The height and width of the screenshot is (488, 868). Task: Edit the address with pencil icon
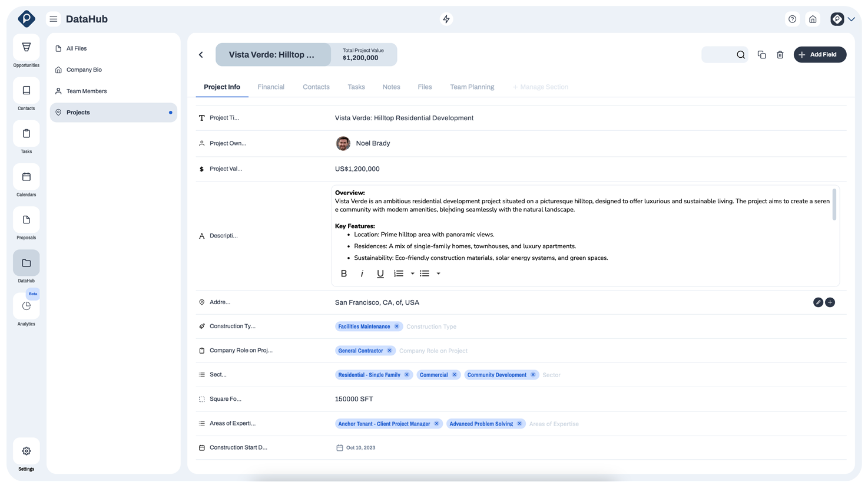coord(818,302)
